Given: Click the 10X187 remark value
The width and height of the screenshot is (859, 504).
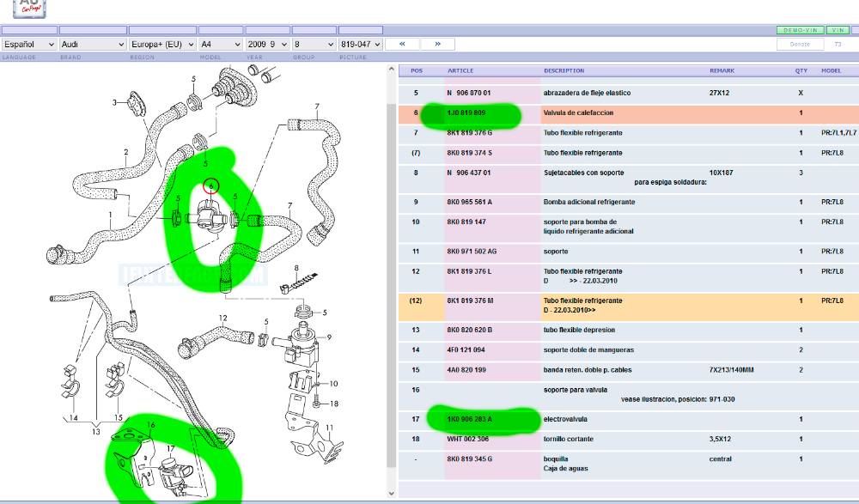Looking at the screenshot, I should point(721,173).
